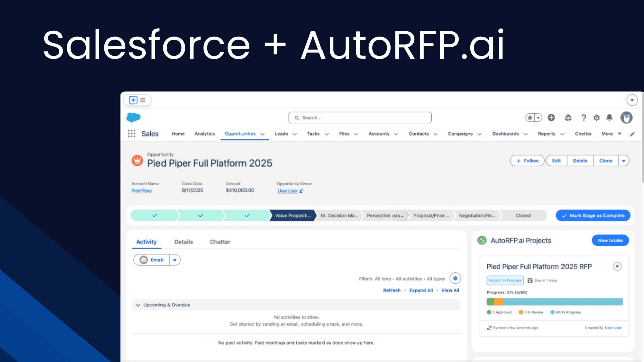Expand the Tasks tab dropdown chevron

327,134
